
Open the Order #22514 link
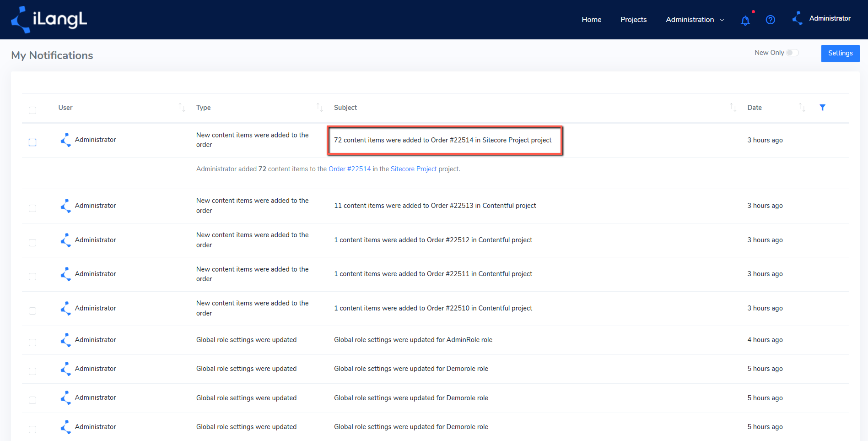(x=350, y=169)
